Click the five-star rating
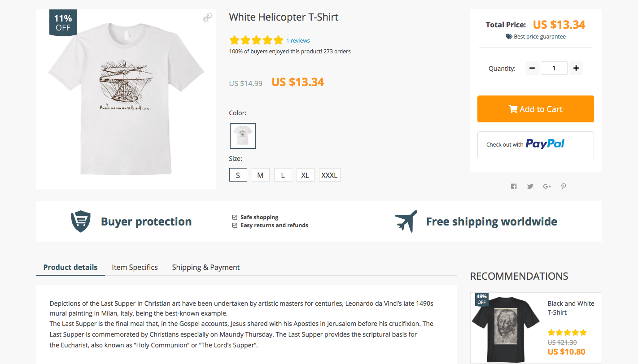The width and height of the screenshot is (638, 364). coord(256,40)
